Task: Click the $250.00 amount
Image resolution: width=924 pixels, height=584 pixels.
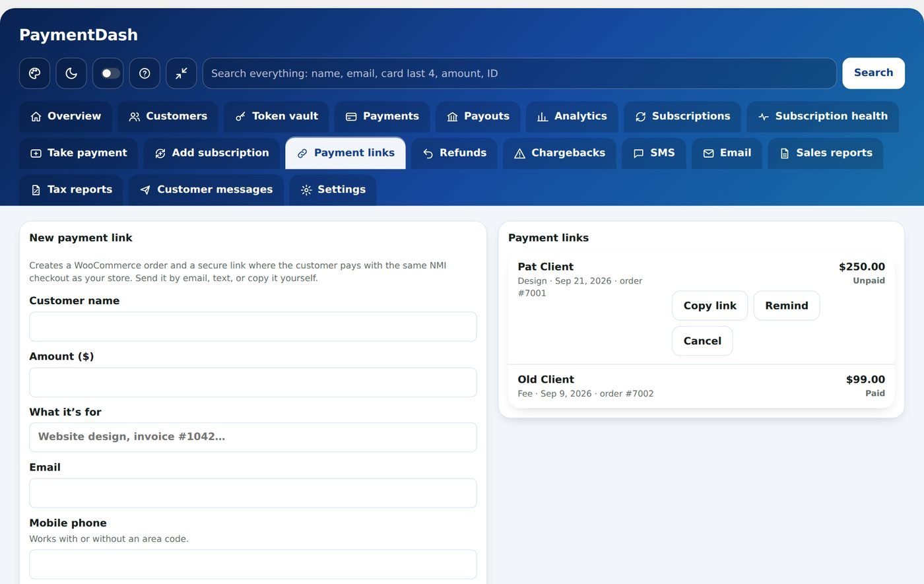Action: click(x=862, y=267)
